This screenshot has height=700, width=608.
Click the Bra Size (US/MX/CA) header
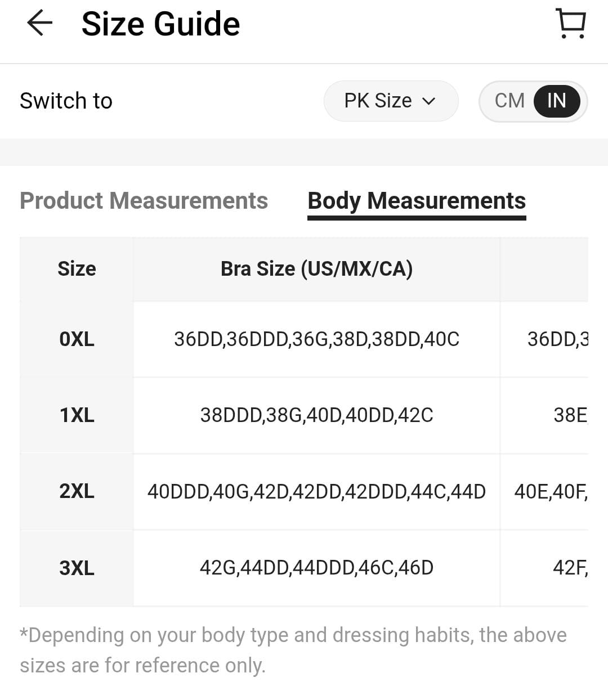(x=316, y=269)
